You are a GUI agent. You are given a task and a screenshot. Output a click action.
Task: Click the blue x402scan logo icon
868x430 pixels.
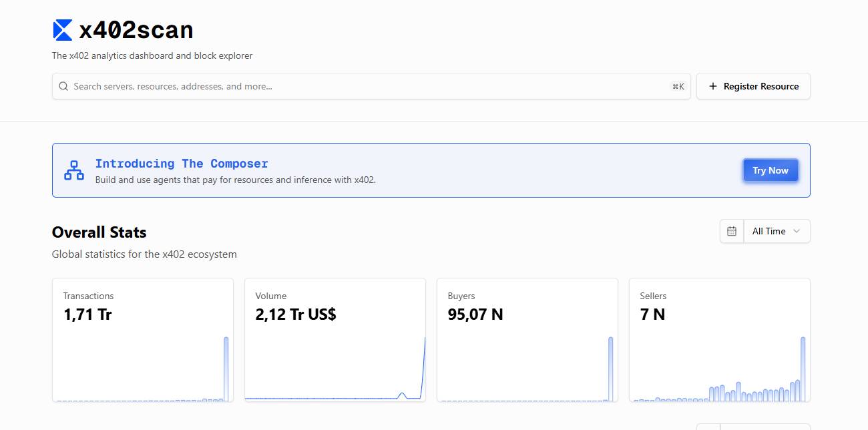coord(62,30)
